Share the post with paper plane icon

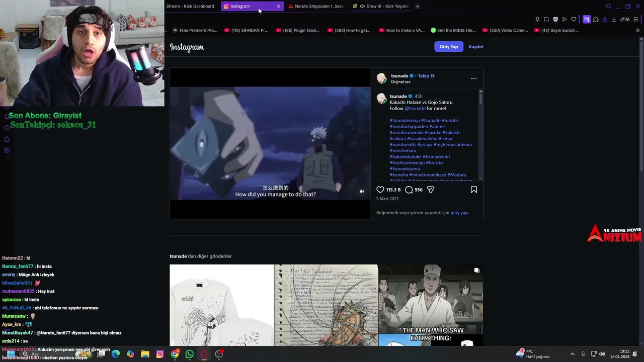[431, 190]
